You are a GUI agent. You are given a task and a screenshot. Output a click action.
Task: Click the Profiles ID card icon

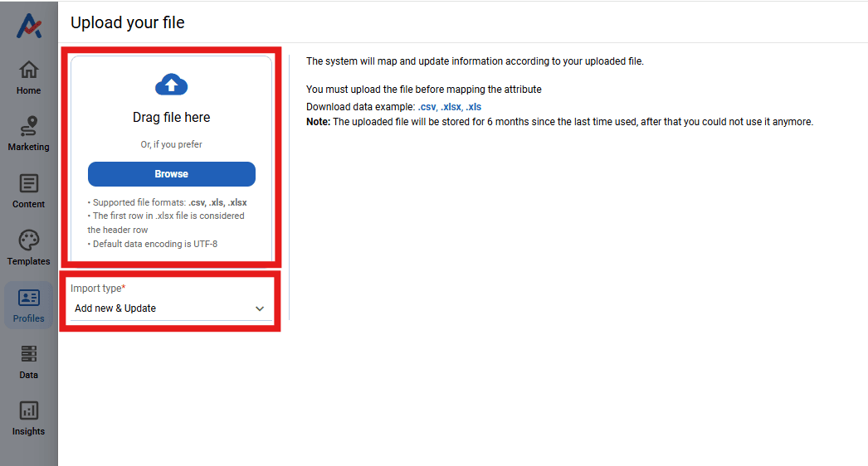tap(29, 298)
